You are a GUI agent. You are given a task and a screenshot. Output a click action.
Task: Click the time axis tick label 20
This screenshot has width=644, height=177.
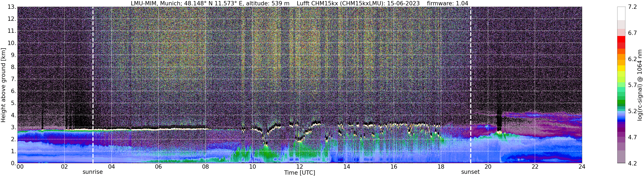(x=488, y=167)
